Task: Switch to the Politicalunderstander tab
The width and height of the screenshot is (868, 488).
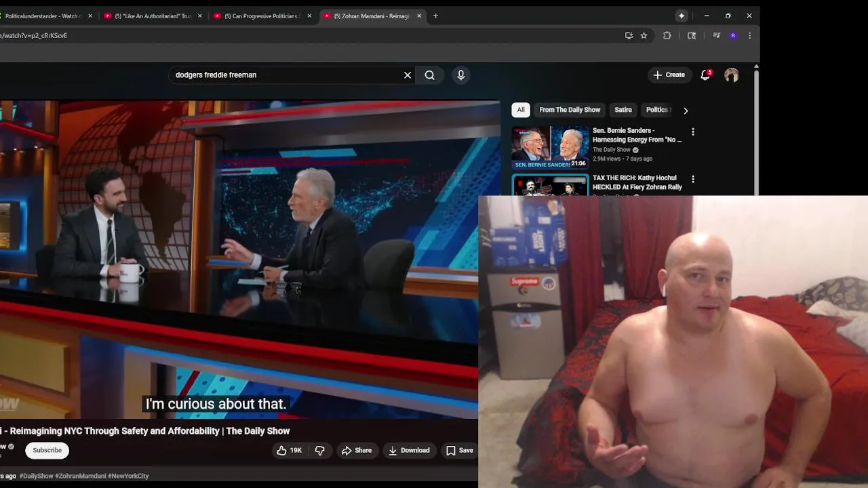Action: coord(42,16)
